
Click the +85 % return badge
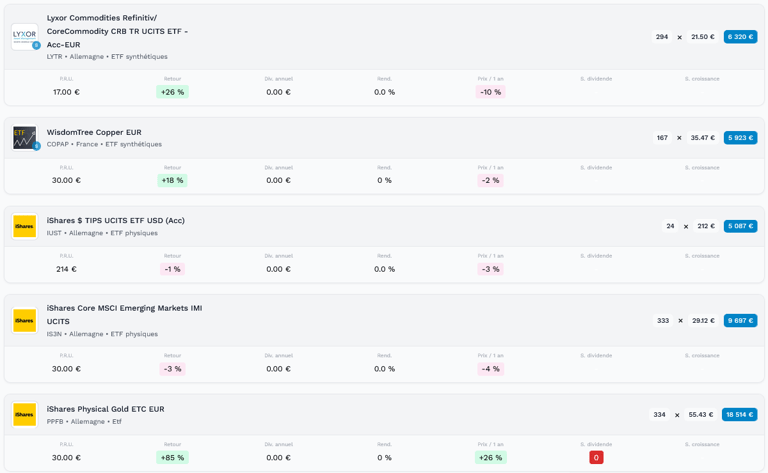pyautogui.click(x=172, y=458)
